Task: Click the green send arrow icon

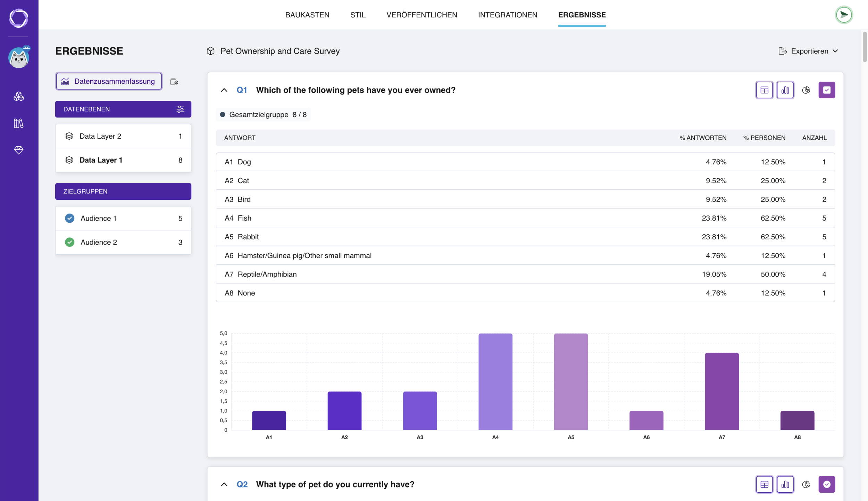Action: [x=844, y=15]
